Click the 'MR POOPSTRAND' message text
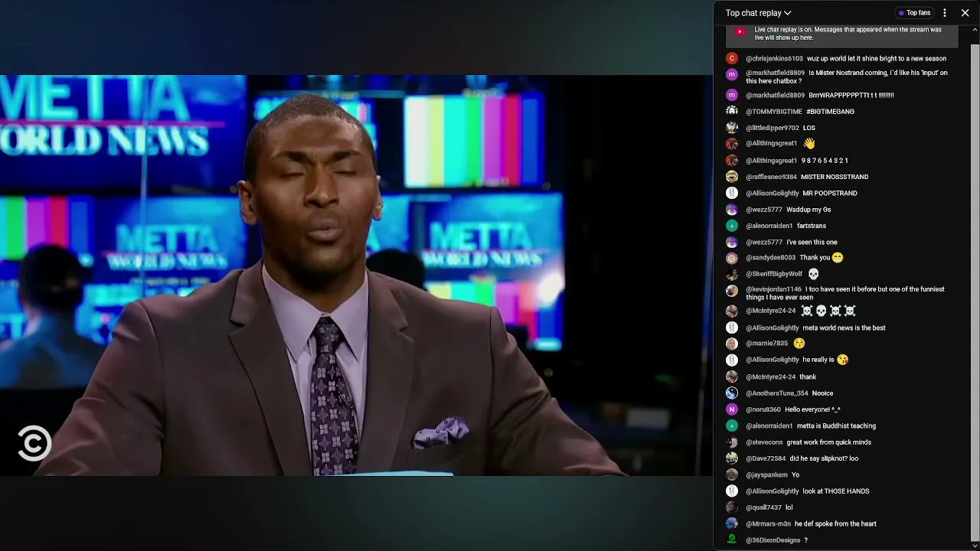Image resolution: width=980 pixels, height=551 pixels. pyautogui.click(x=830, y=194)
